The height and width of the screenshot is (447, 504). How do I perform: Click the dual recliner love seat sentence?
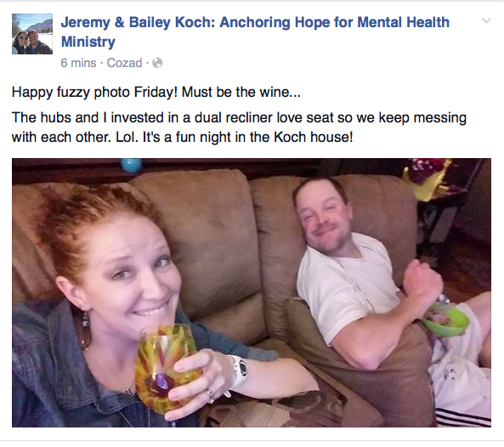point(239,127)
